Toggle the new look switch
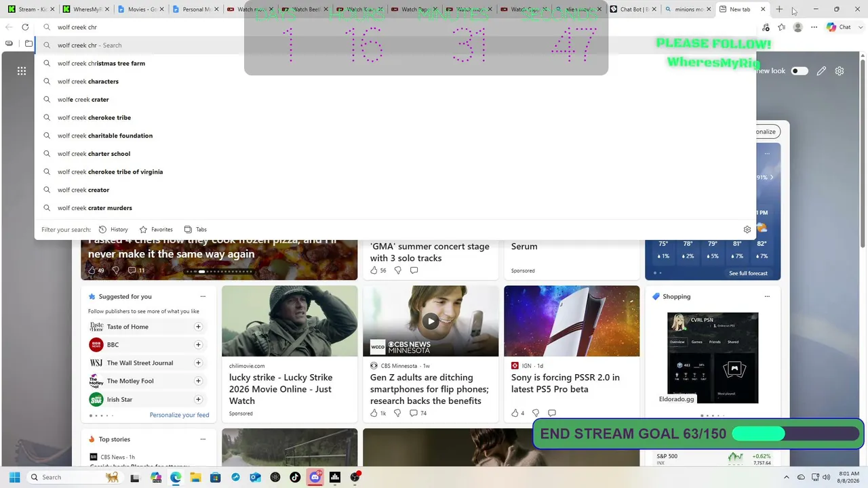The image size is (868, 488). point(800,70)
